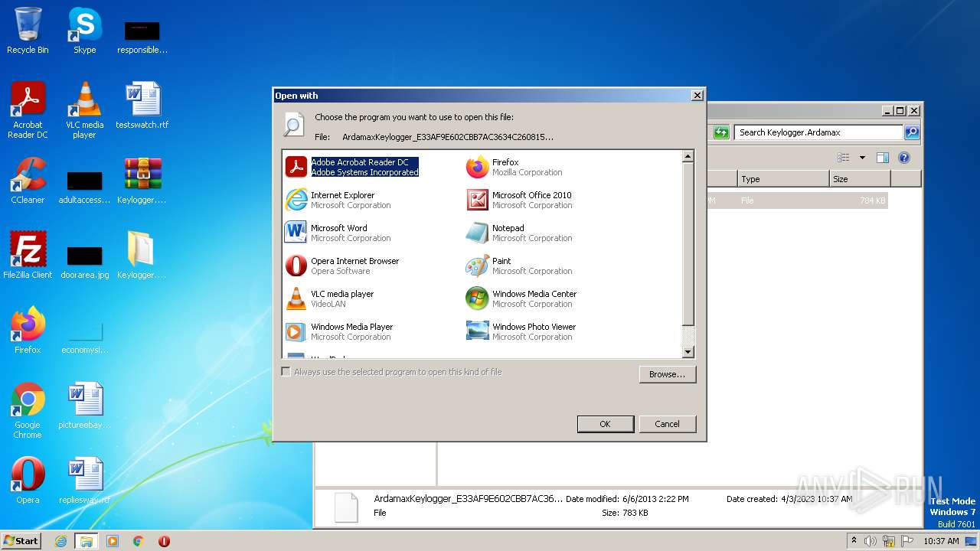Click the volume speaker tray icon

870,541
